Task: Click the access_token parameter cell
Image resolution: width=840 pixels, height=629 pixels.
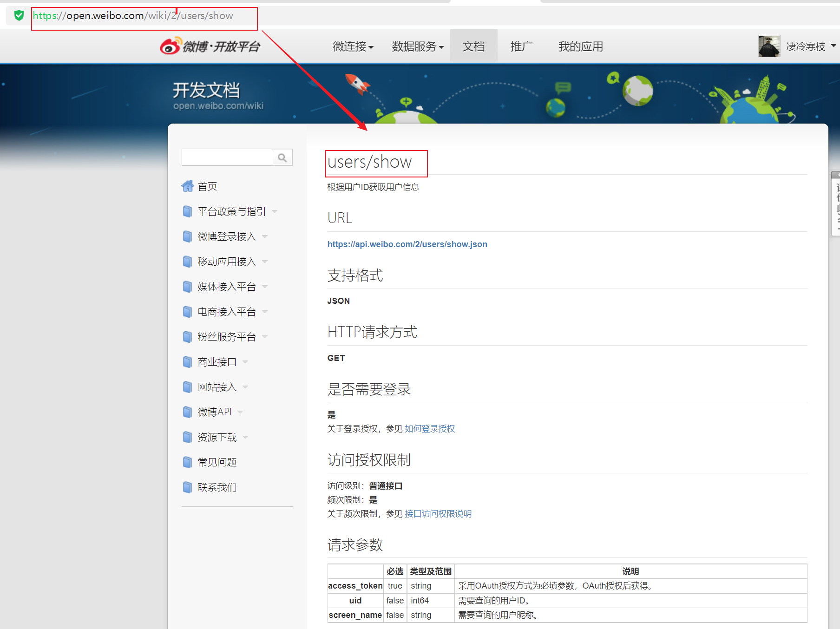Action: (355, 586)
